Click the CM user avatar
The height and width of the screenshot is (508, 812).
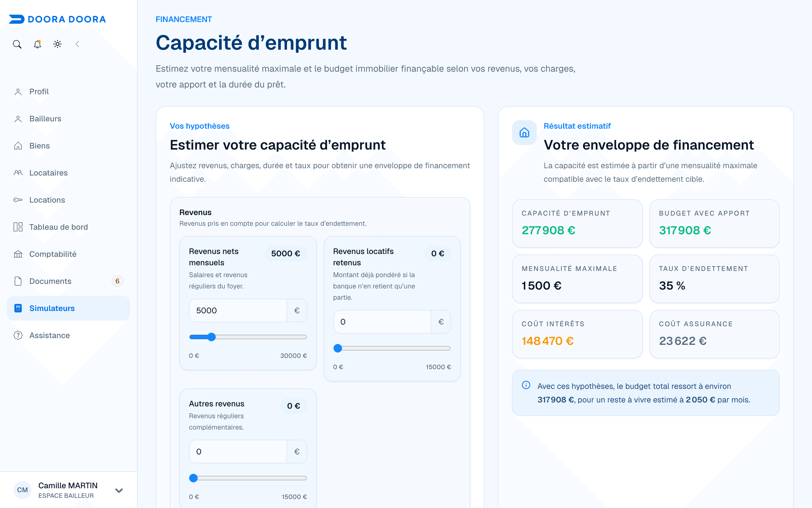pos(23,490)
